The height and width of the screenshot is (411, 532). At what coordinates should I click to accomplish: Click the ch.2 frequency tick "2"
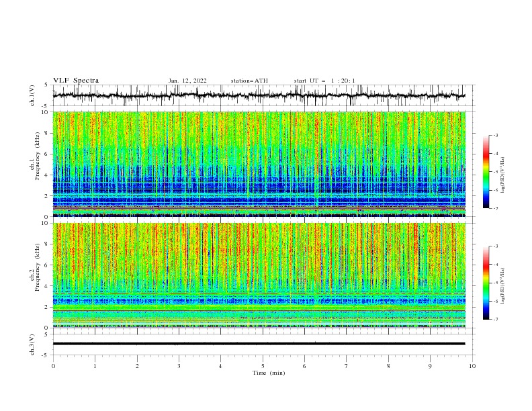pyautogui.click(x=46, y=307)
